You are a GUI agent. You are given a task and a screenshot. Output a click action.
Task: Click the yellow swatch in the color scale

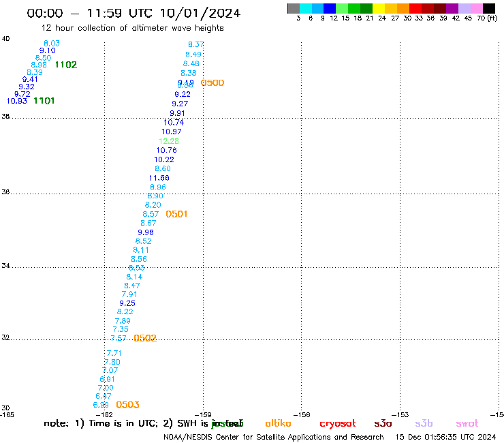[x=379, y=8]
